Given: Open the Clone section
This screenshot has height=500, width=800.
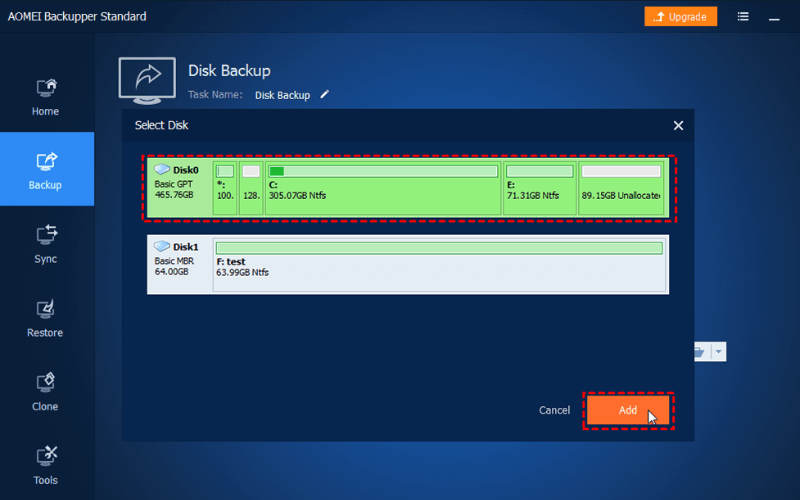Looking at the screenshot, I should click(x=45, y=392).
